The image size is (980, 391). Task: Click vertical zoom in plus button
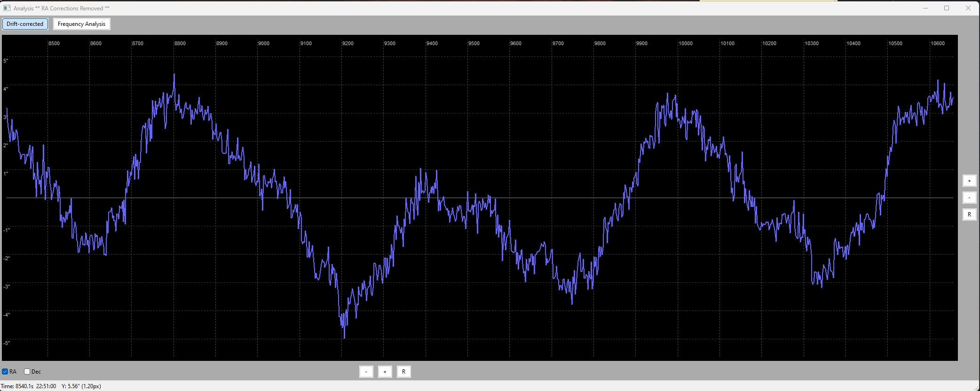click(x=969, y=181)
